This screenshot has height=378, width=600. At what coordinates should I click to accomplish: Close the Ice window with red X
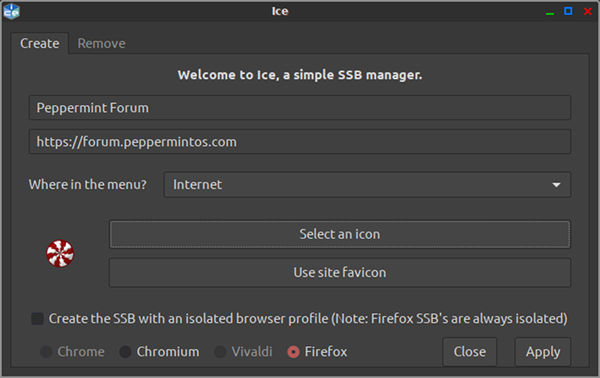(x=588, y=11)
